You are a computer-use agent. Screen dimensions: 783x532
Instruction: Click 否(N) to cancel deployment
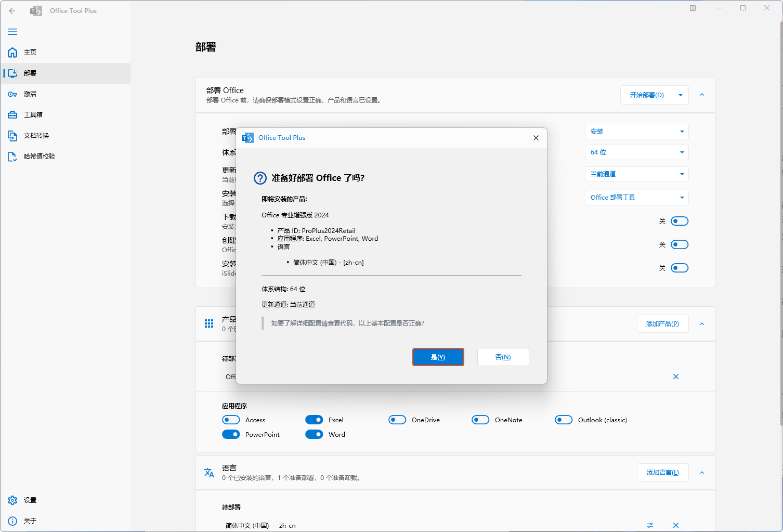tap(503, 357)
